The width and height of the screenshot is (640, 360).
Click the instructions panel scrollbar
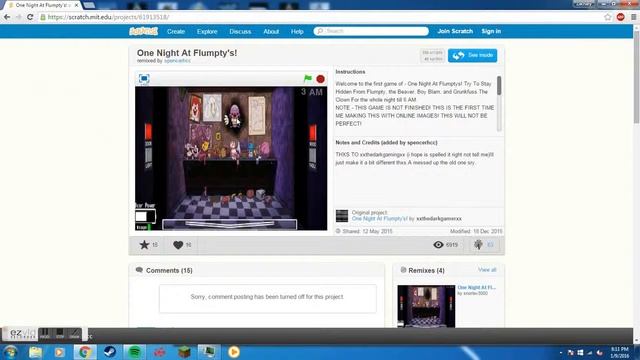coord(499,86)
